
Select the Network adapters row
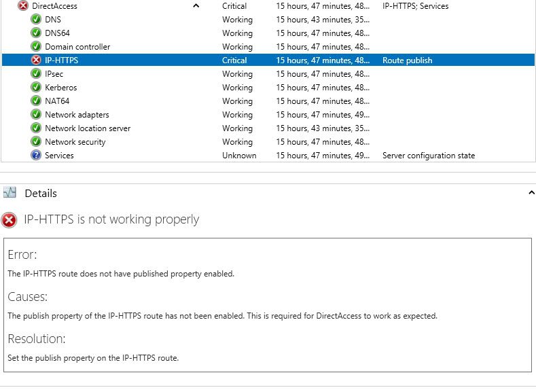268,115
